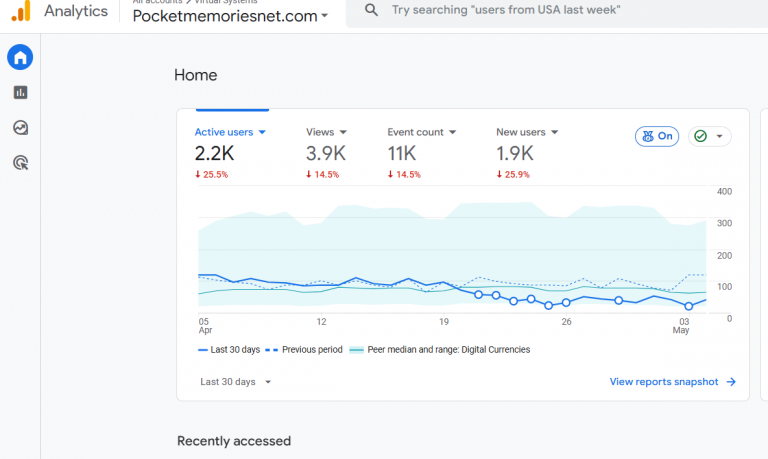Open the Explore icon in sidebar

point(20,127)
